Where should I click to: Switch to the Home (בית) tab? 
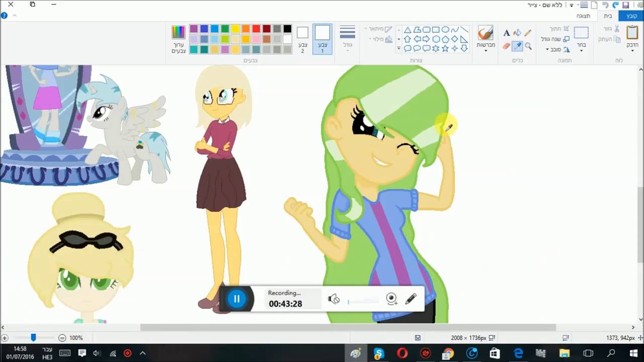click(x=608, y=16)
